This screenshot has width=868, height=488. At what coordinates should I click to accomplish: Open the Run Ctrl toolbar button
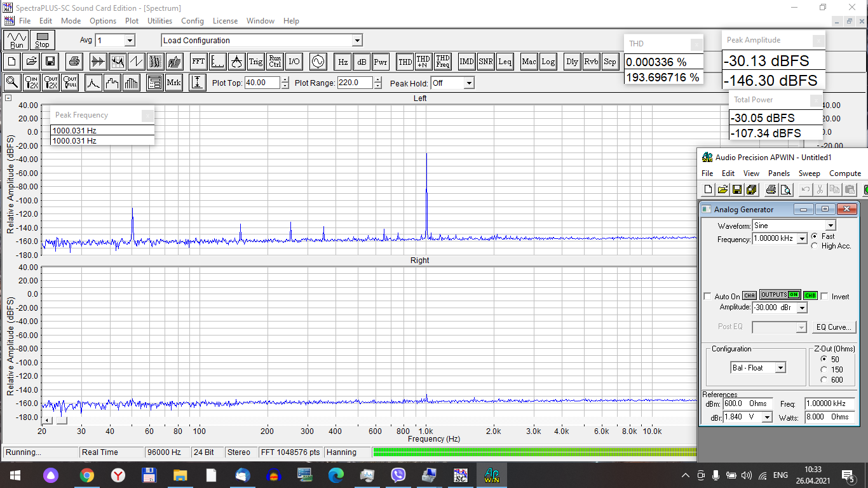click(x=275, y=62)
